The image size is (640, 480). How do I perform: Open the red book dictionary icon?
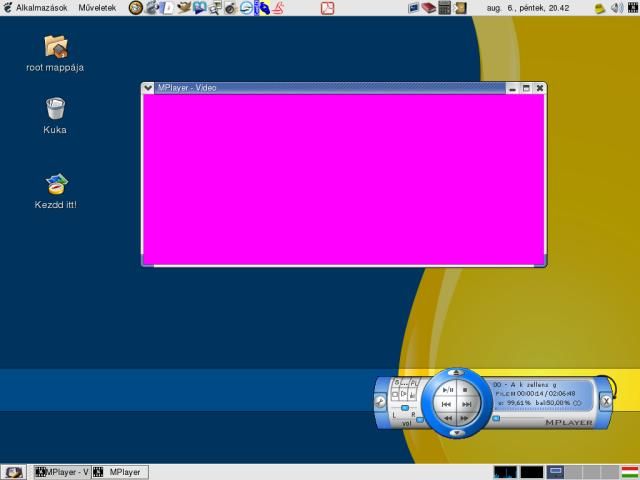click(x=429, y=8)
